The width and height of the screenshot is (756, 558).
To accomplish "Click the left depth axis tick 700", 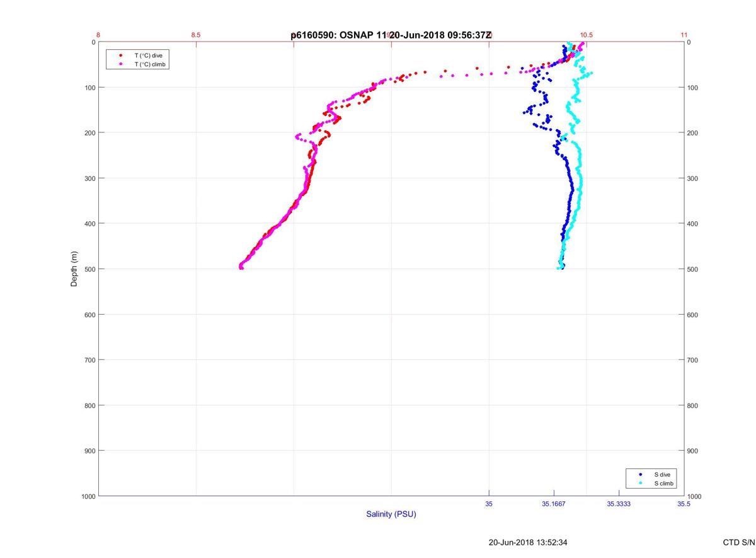I will click(x=89, y=360).
